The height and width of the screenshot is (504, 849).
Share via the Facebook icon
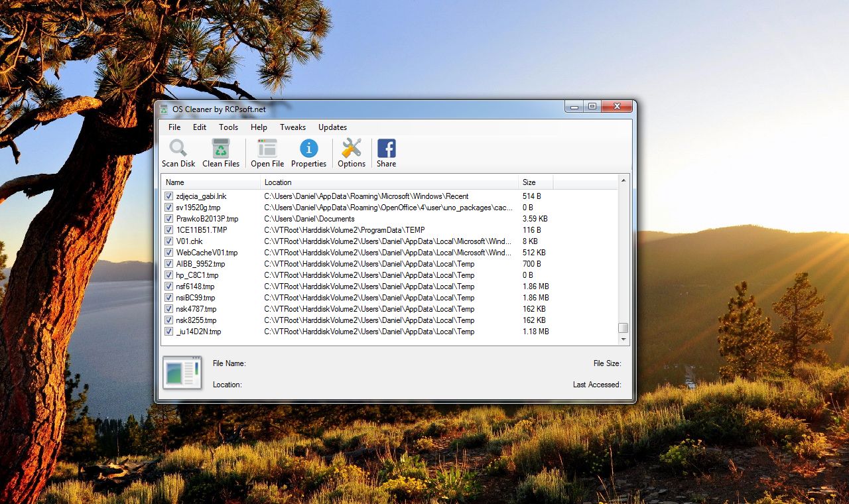pyautogui.click(x=386, y=153)
